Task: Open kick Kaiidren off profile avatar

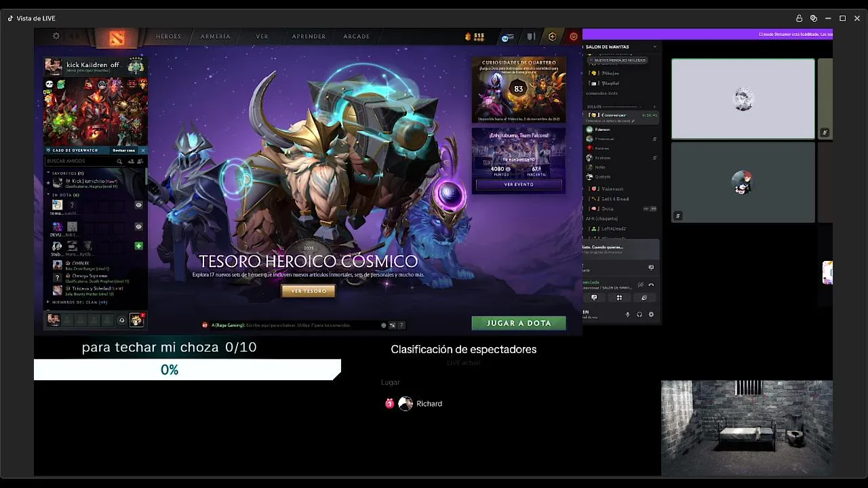Action: click(x=54, y=66)
